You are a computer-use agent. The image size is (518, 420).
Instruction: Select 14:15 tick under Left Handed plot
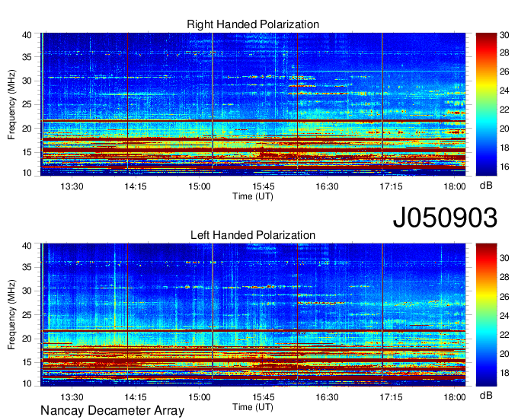(136, 397)
